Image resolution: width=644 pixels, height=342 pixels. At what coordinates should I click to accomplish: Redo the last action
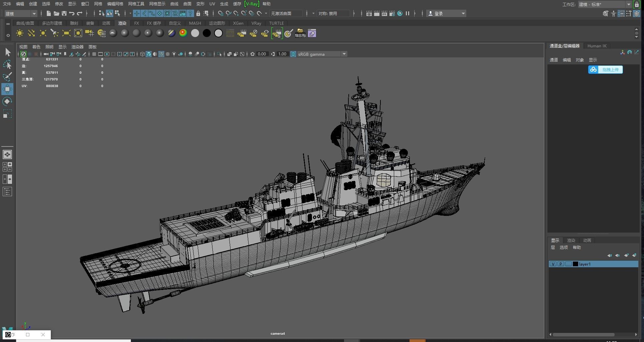pyautogui.click(x=79, y=13)
